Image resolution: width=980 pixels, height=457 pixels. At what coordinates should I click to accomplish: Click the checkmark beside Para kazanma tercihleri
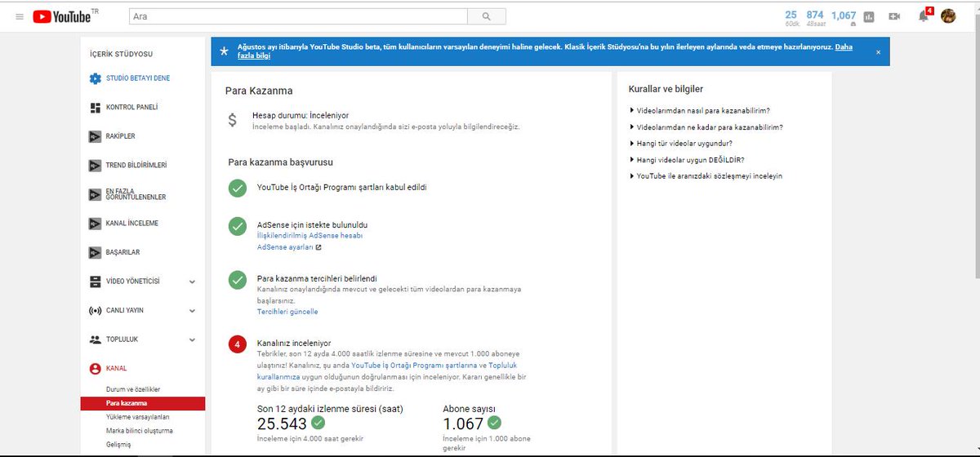(x=237, y=280)
